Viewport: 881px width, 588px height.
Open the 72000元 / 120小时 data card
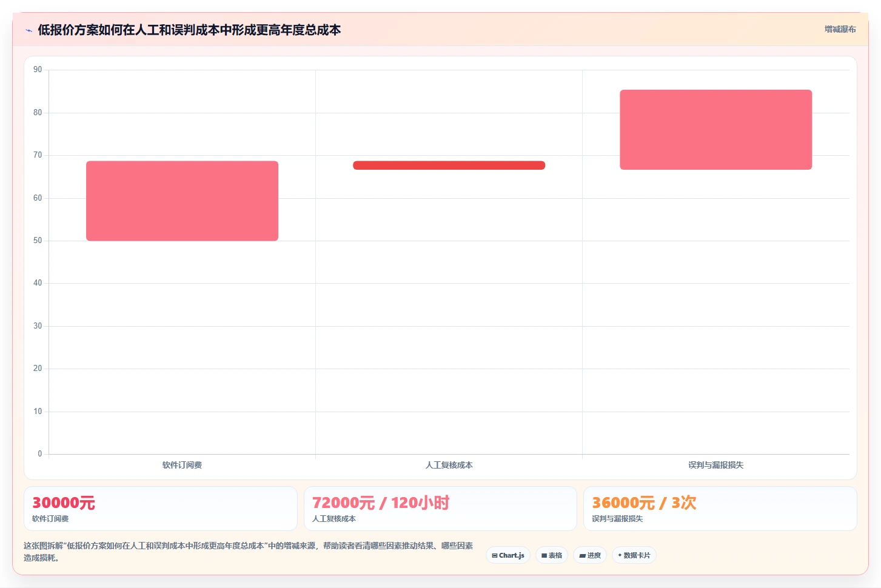pos(440,509)
